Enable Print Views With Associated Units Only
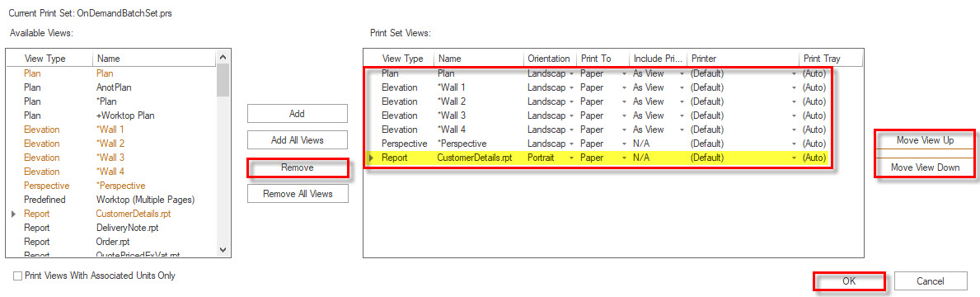Image resolution: width=980 pixels, height=297 pixels. [x=18, y=275]
